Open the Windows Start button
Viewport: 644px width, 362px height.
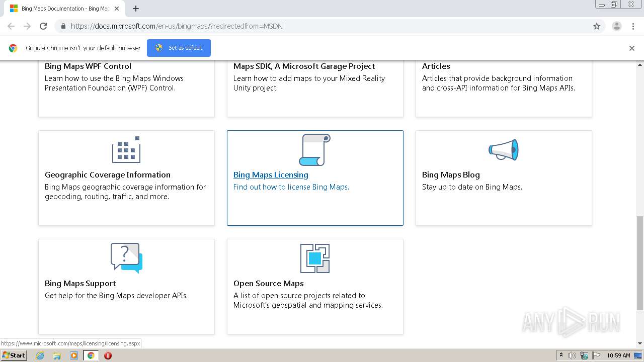(x=14, y=355)
